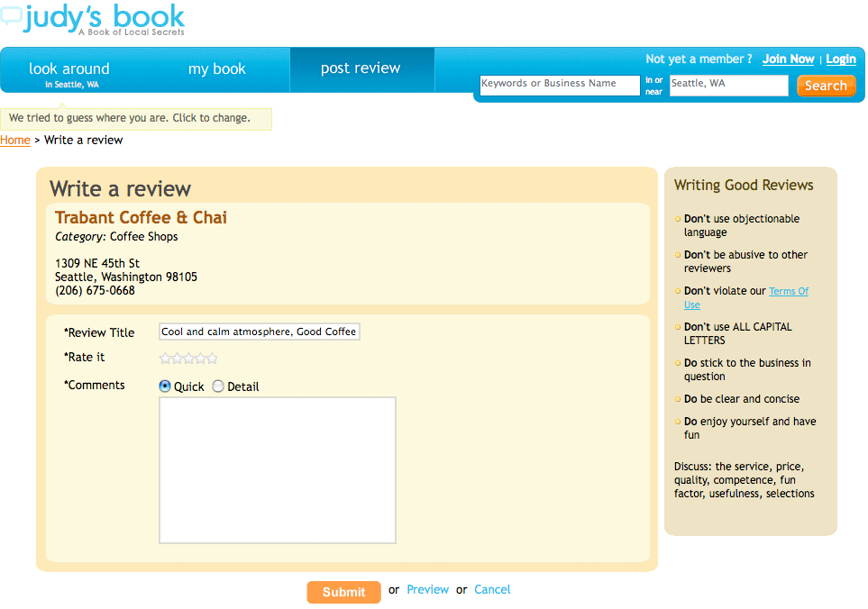The image size is (868, 609).
Task: Click the Judy's Book logo
Action: [x=93, y=19]
